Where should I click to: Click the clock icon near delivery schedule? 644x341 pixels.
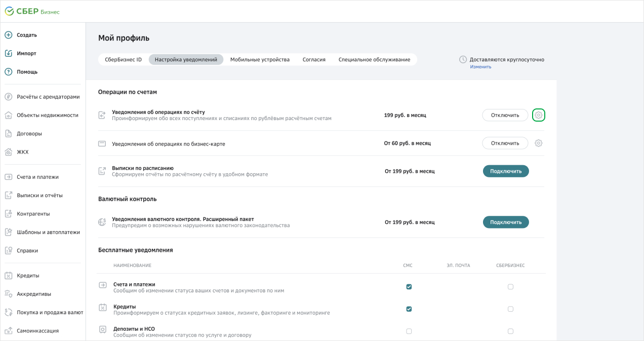(463, 59)
